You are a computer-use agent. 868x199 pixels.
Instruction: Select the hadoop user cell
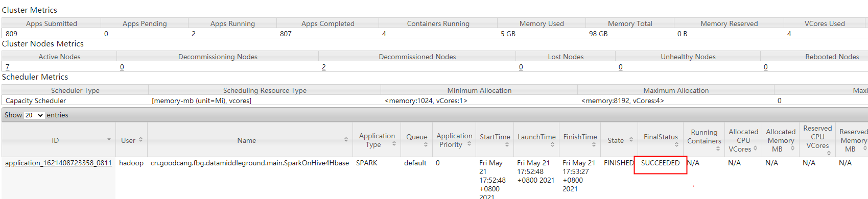(x=131, y=163)
